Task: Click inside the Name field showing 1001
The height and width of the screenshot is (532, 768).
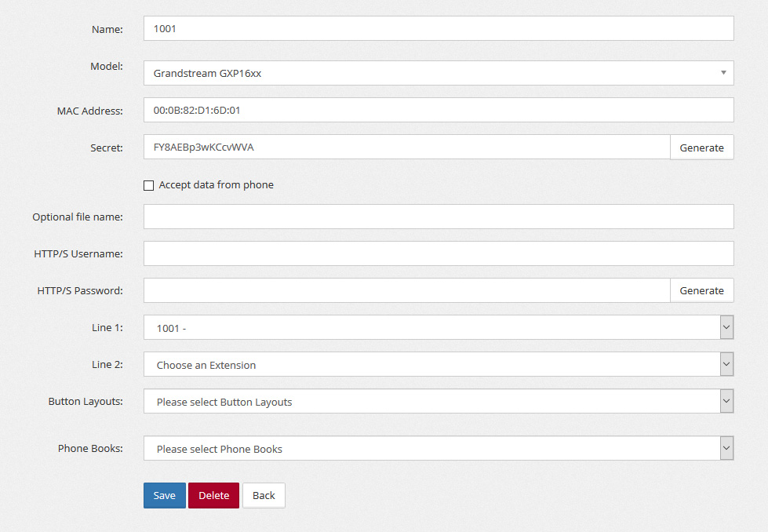Action: (438, 28)
